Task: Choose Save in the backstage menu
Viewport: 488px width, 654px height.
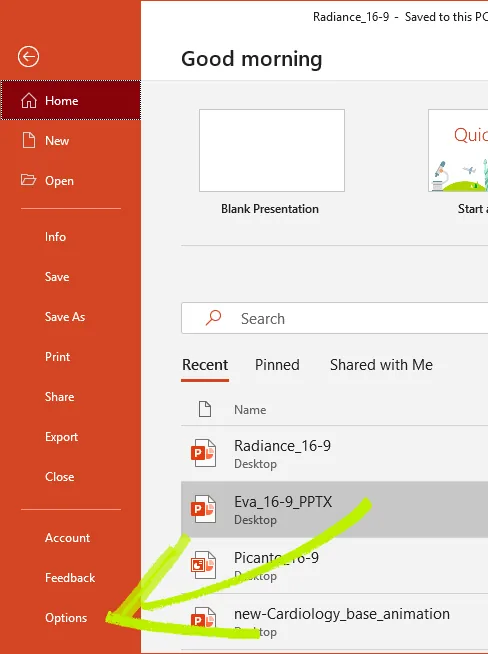Action: tap(57, 277)
